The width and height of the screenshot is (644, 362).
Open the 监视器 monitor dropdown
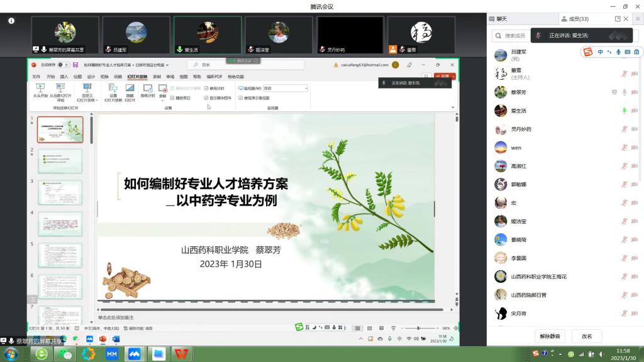286,89
